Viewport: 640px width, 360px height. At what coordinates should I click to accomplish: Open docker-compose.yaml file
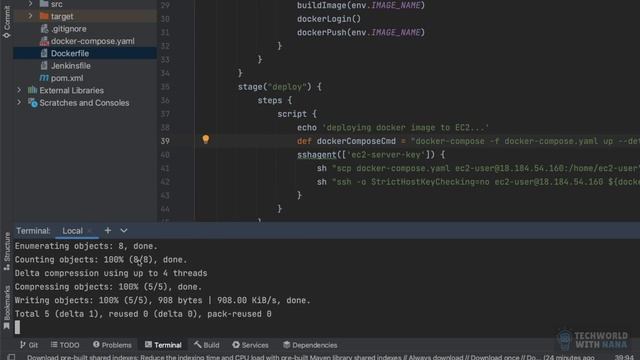(x=93, y=41)
